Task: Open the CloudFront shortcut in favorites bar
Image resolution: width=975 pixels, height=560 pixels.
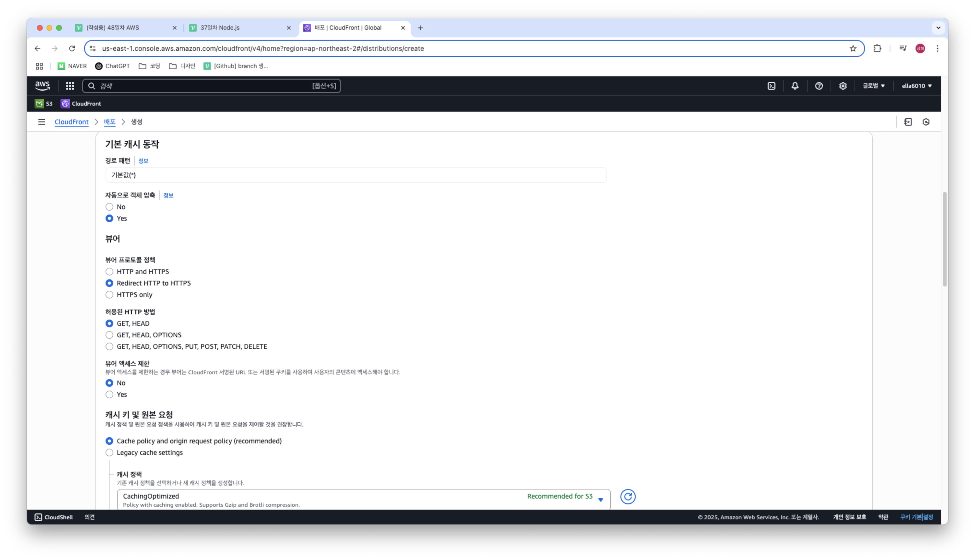Action: coord(81,103)
